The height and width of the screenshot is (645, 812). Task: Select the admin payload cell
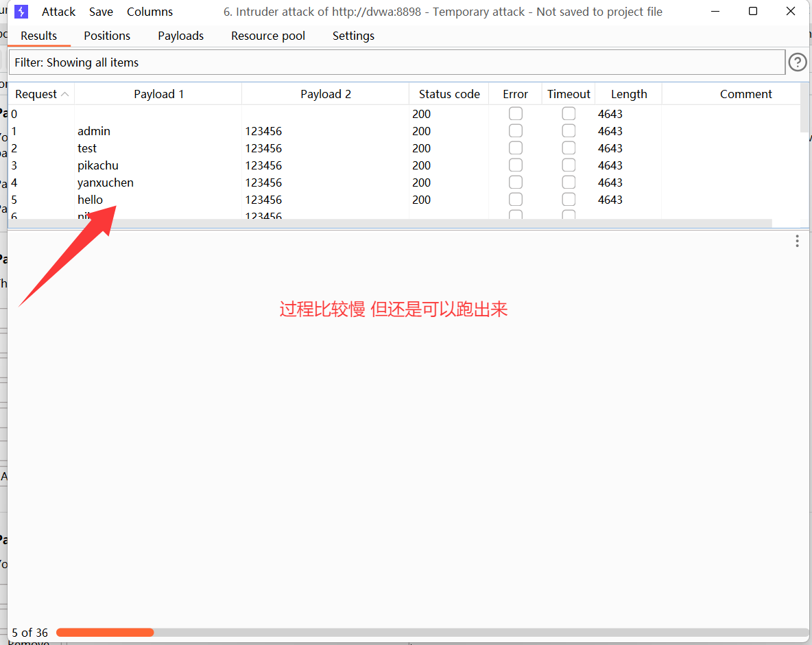point(94,131)
